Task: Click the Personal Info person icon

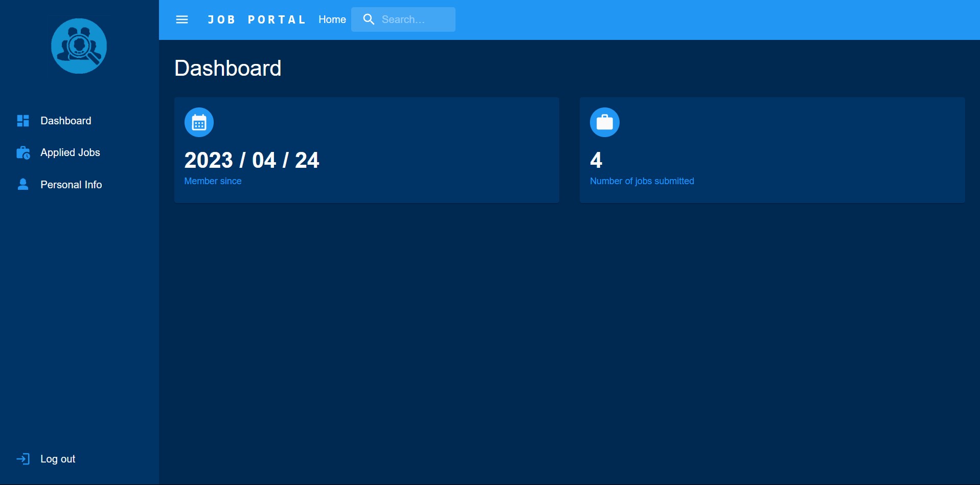Action: click(22, 184)
